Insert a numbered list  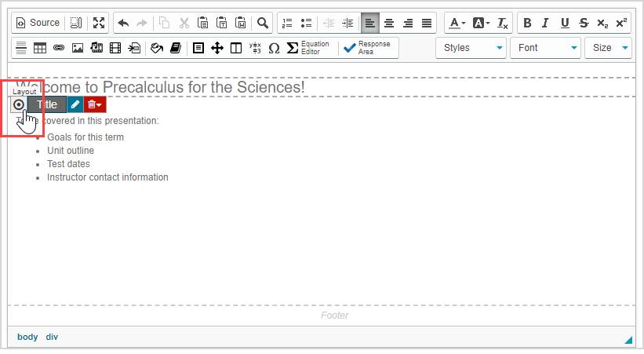(287, 23)
